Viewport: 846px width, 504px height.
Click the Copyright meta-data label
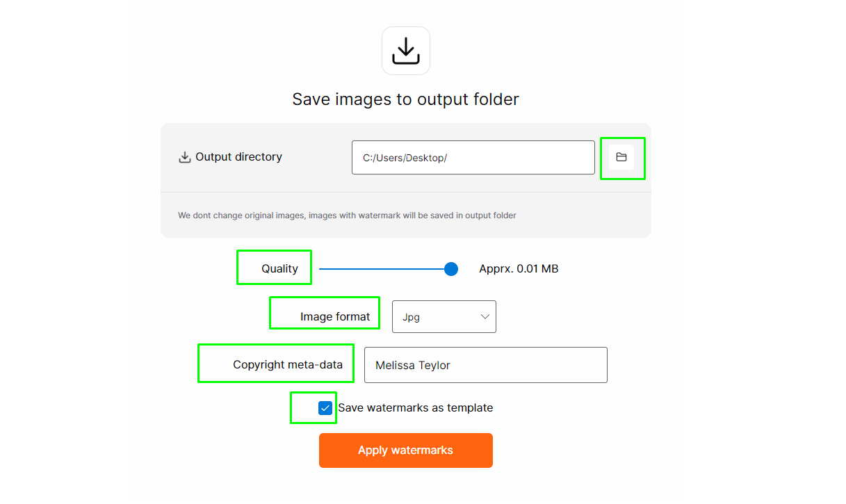point(288,365)
